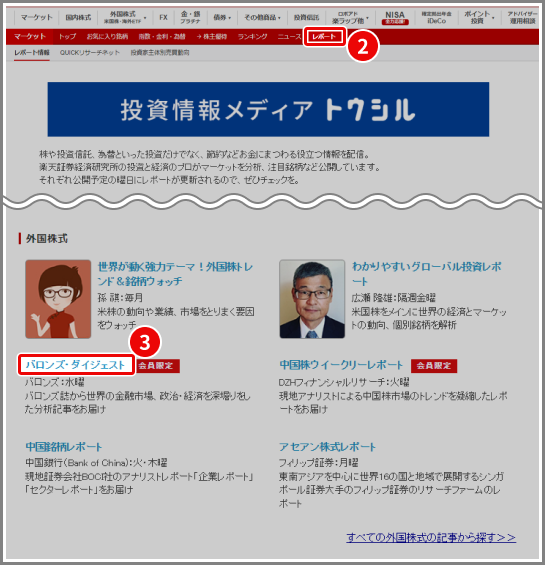Open the NISA menu item

(395, 17)
